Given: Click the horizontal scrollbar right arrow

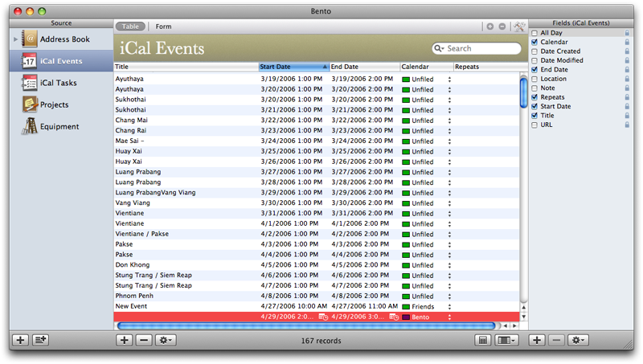Looking at the screenshot, I should pyautogui.click(x=514, y=326).
